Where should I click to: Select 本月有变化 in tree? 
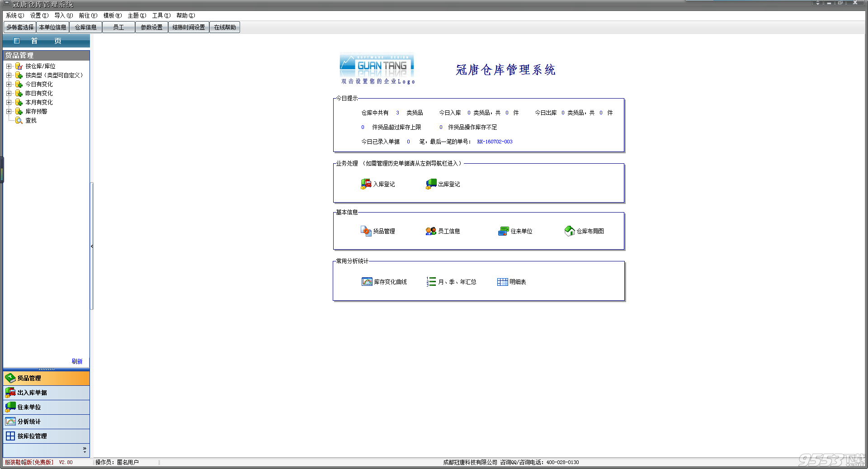39,102
